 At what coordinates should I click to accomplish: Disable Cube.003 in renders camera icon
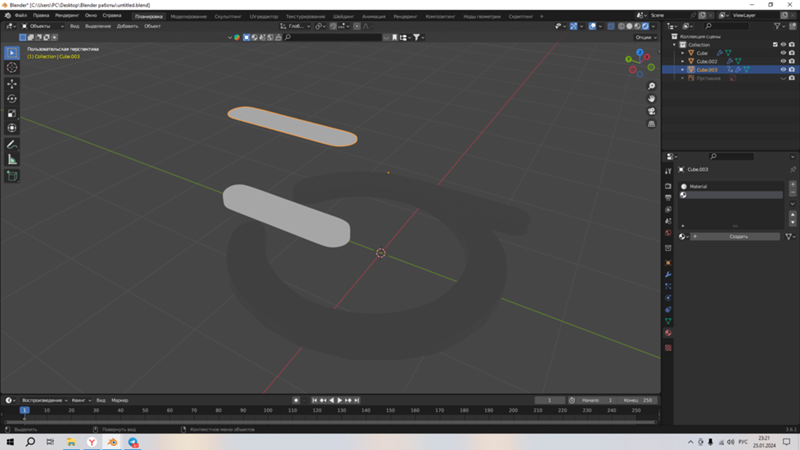(x=792, y=69)
